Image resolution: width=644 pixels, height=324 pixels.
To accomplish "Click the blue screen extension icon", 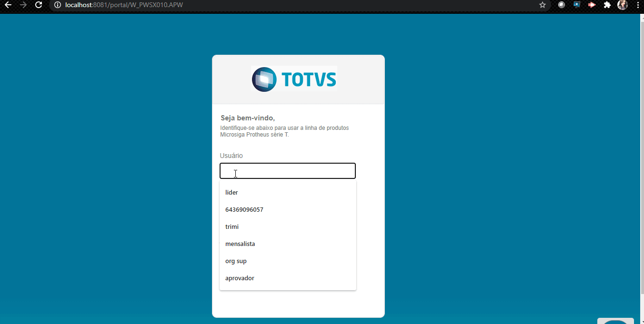I will click(x=577, y=5).
